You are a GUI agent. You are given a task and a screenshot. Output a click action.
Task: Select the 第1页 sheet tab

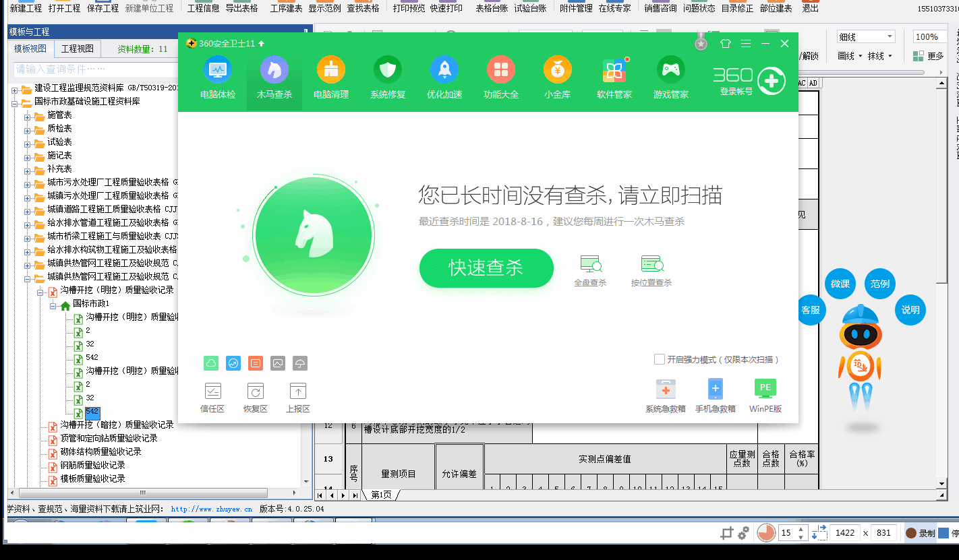coord(381,495)
